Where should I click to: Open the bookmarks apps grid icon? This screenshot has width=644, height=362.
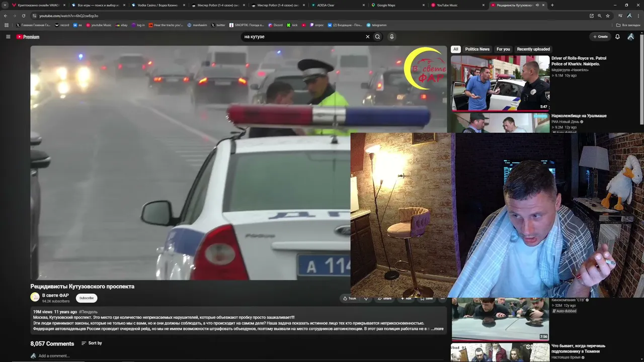pyautogui.click(x=7, y=25)
